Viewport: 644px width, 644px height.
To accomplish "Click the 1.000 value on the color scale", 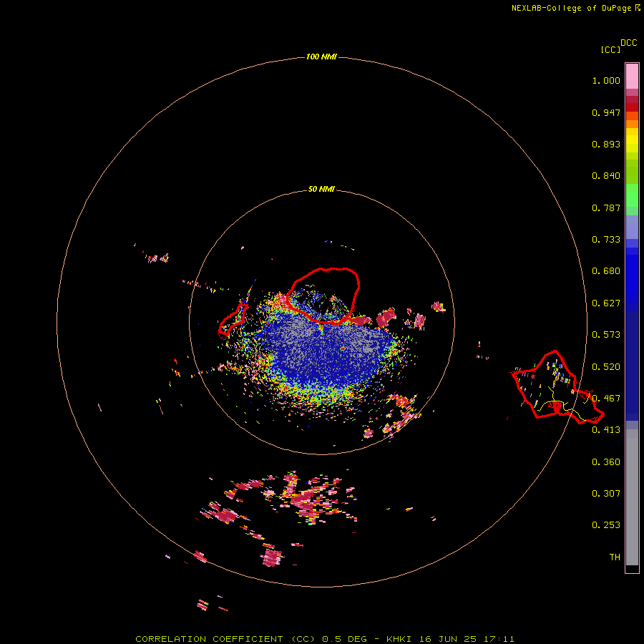I will [x=606, y=80].
